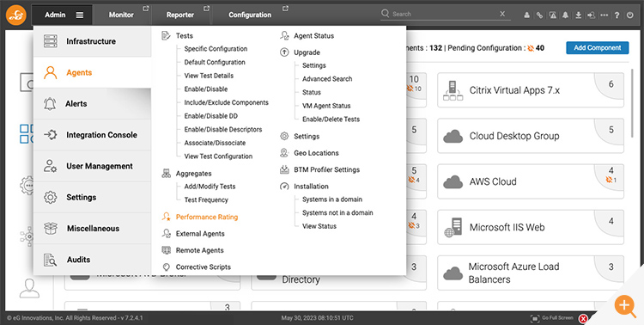Click the Add Component button

point(597,48)
